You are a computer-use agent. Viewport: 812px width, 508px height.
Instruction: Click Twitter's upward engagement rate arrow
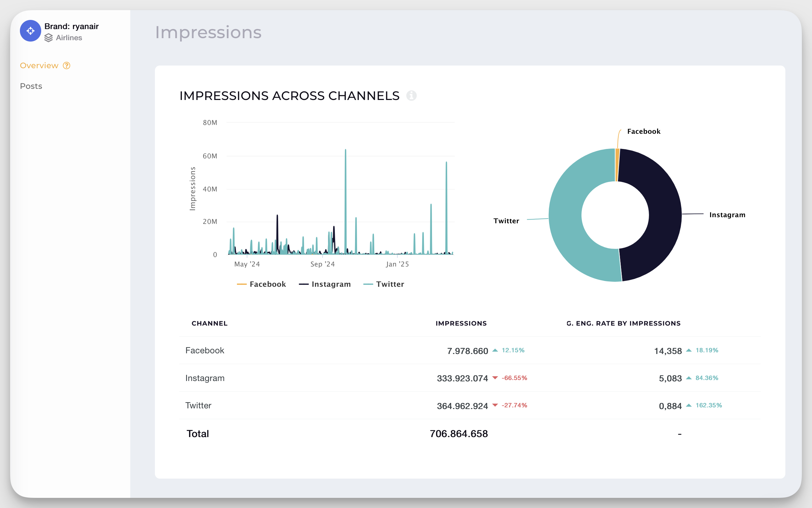(689, 405)
